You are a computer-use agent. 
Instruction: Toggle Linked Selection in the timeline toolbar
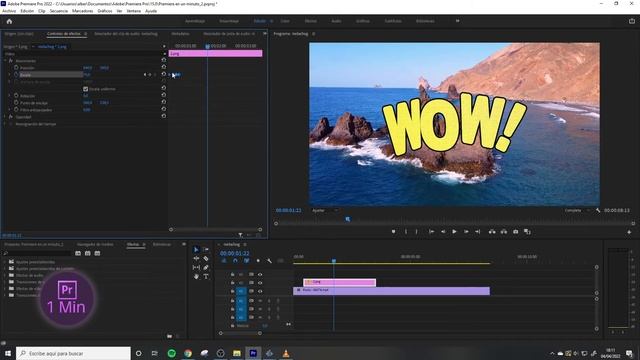(x=247, y=261)
